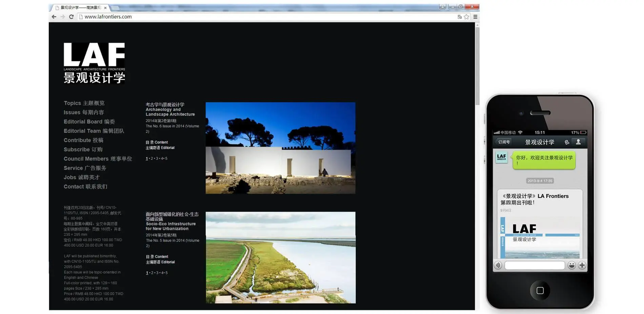The image size is (644, 314).
Task: Open Topics 主题概览 menu link
Action: tap(84, 103)
